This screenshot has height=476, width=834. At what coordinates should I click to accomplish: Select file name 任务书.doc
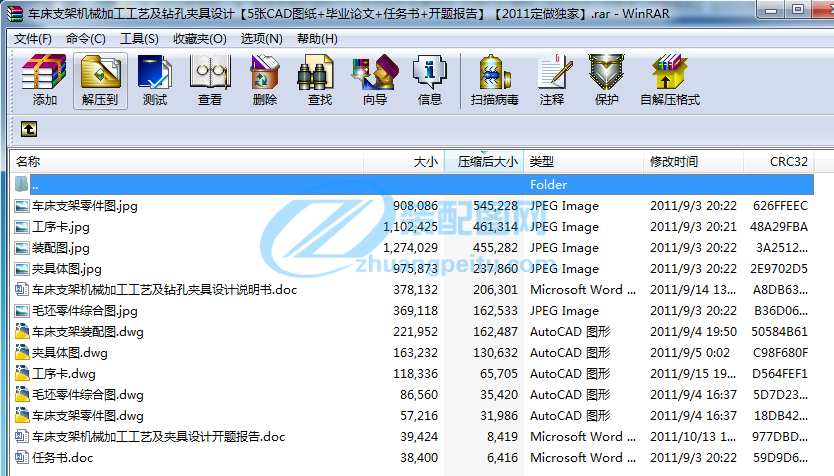[62, 458]
